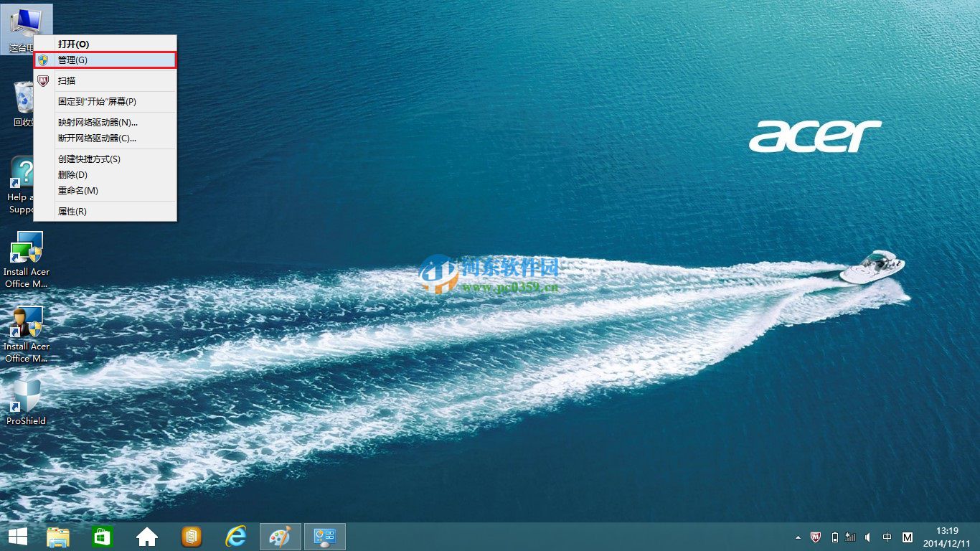Screen dimensions: 980x551
Task: Expand the hidden system tray icons arrow
Action: click(798, 537)
